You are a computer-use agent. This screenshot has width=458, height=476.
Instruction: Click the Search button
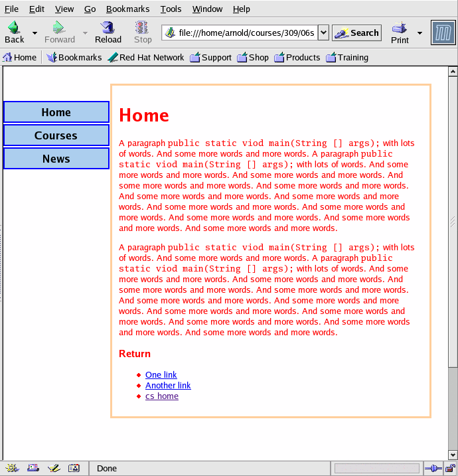point(356,33)
